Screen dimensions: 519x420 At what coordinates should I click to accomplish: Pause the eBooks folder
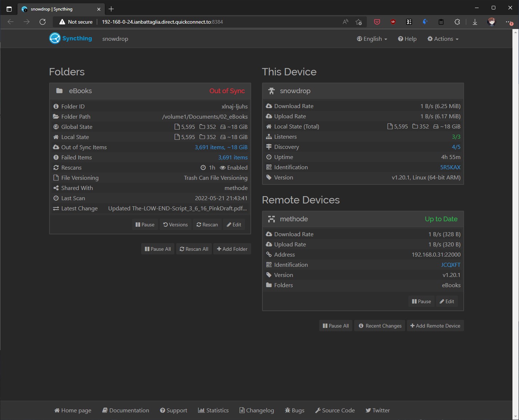tap(145, 225)
